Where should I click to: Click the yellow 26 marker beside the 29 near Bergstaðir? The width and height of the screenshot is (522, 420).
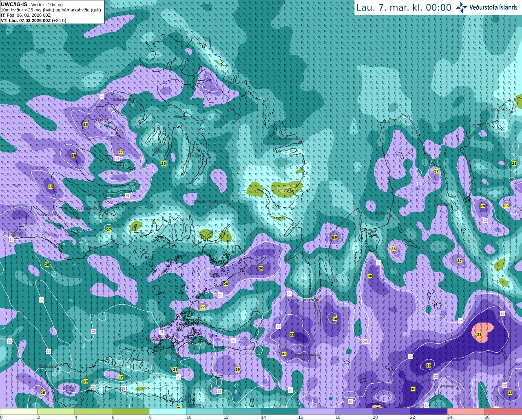507,206
